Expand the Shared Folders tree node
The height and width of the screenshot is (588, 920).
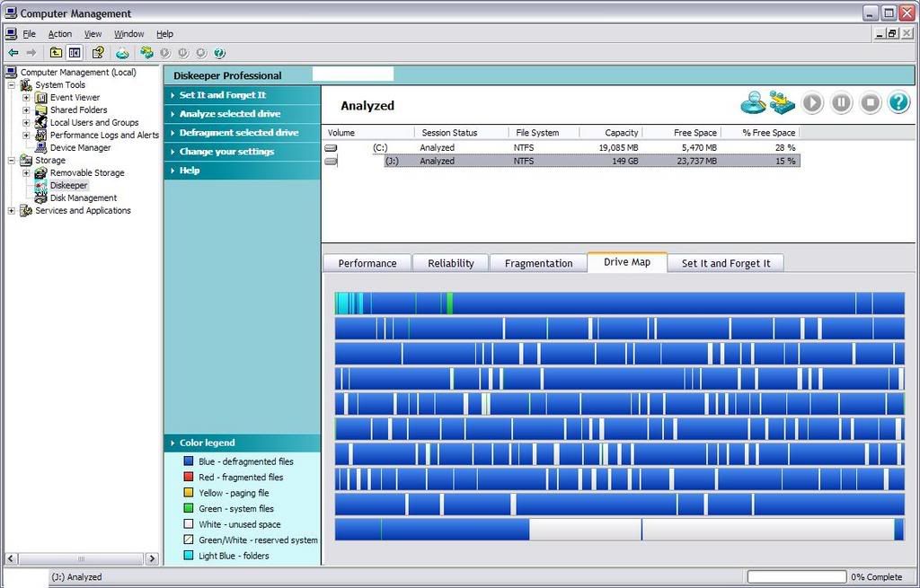click(26, 110)
